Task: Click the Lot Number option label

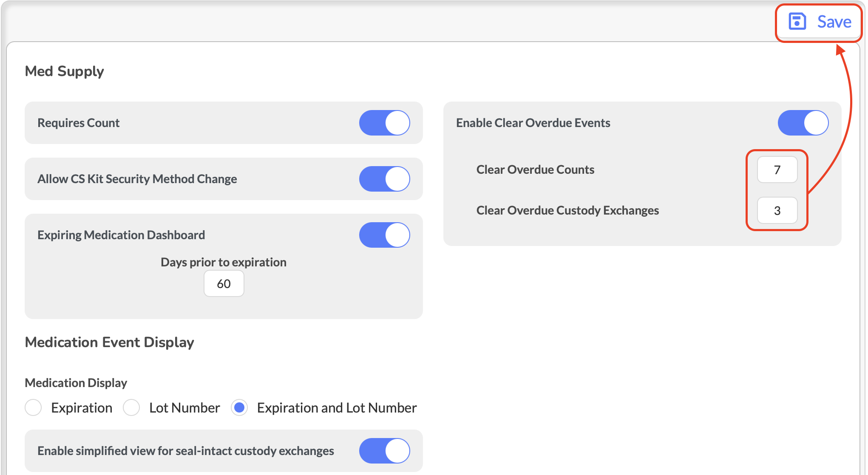Action: 184,408
